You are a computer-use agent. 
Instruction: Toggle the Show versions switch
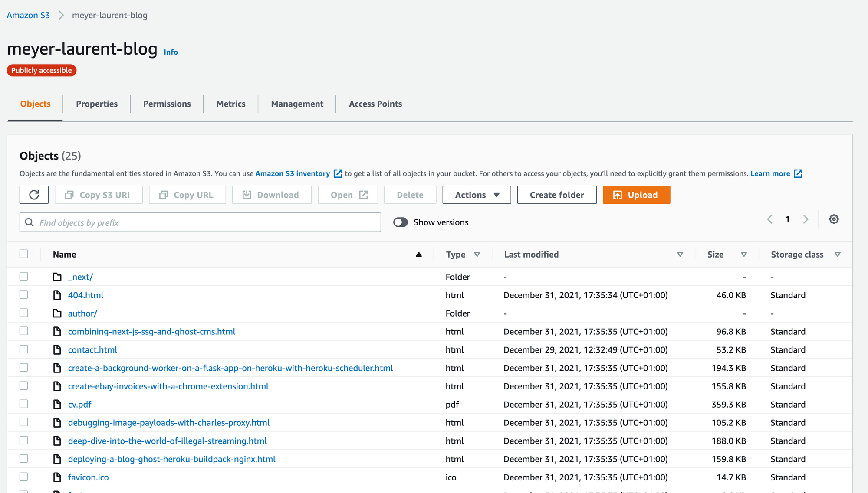point(401,222)
